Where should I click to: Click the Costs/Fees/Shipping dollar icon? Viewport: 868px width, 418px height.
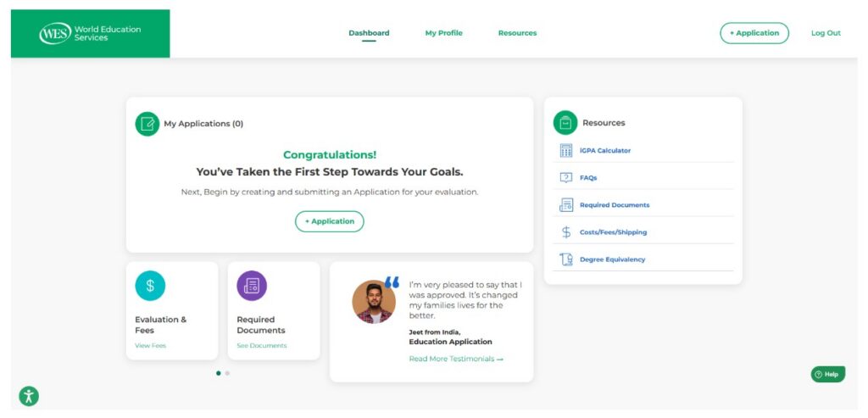click(566, 232)
